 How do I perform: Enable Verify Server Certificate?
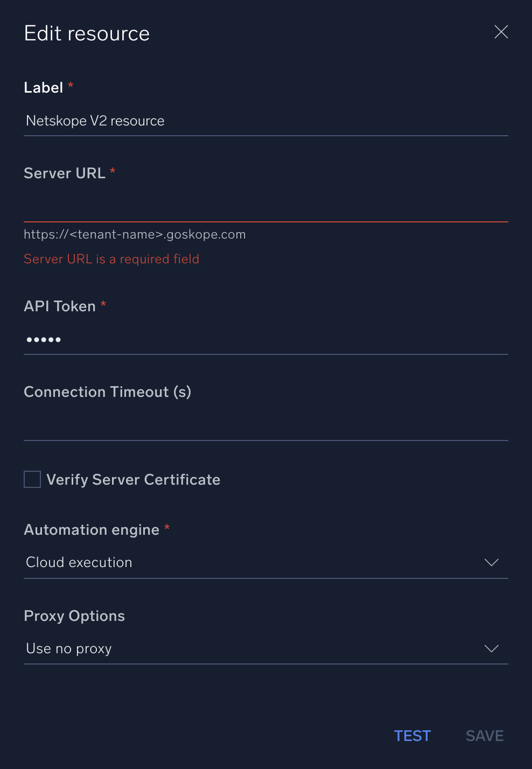pos(32,479)
